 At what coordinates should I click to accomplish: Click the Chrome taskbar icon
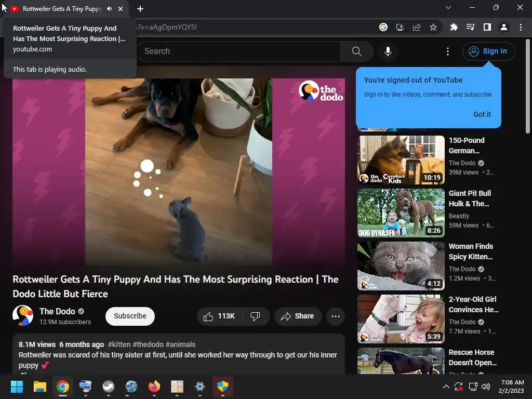pyautogui.click(x=63, y=387)
